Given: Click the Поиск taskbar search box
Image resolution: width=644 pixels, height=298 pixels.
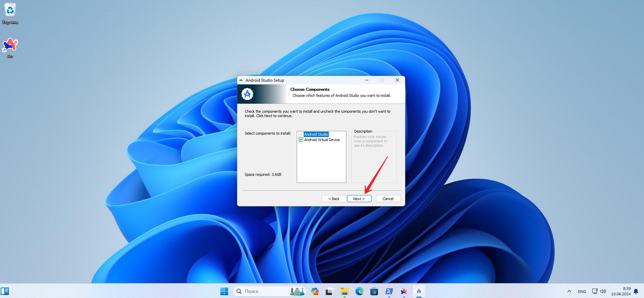Looking at the screenshot, I should [x=269, y=291].
